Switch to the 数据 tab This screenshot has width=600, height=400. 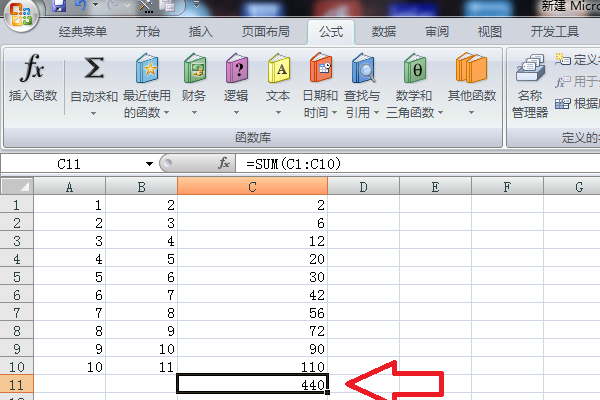pos(384,32)
